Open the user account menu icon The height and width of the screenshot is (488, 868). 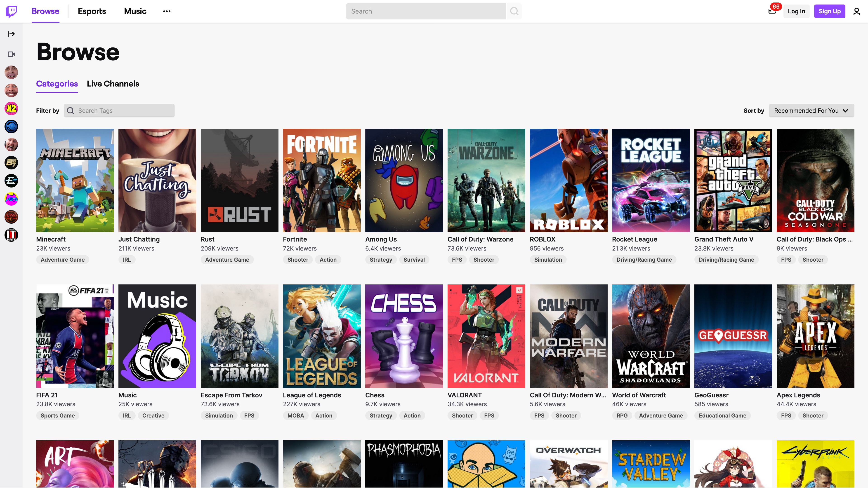856,12
